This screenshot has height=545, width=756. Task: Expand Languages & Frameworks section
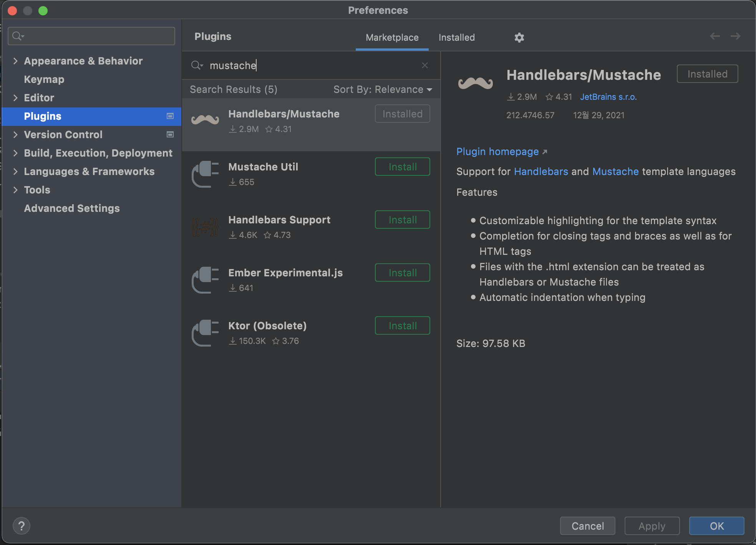pos(15,171)
